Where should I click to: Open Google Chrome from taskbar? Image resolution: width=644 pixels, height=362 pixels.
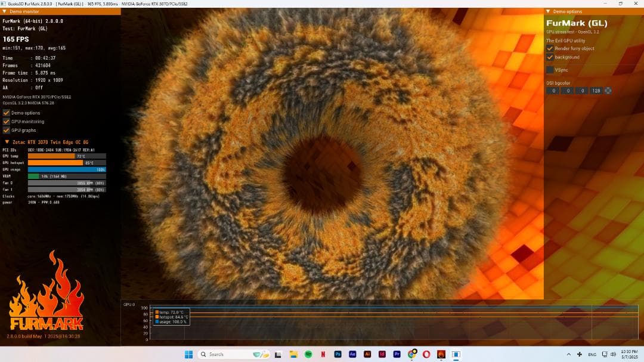pos(412,354)
